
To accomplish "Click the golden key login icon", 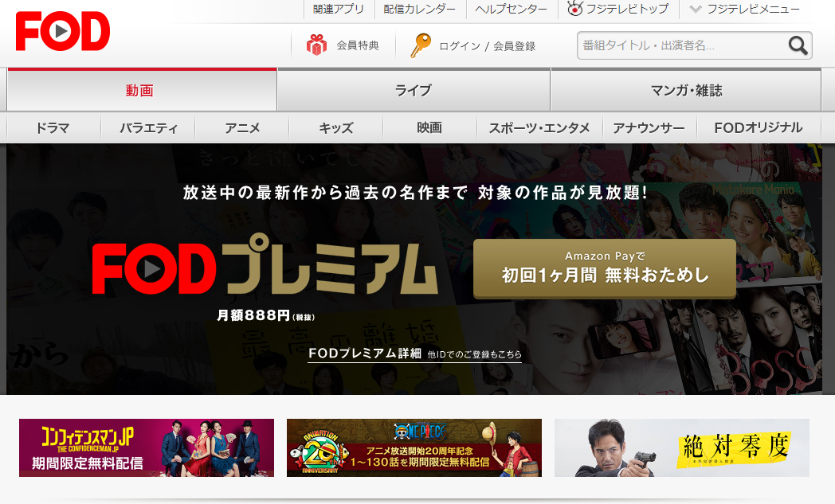I will pos(420,45).
